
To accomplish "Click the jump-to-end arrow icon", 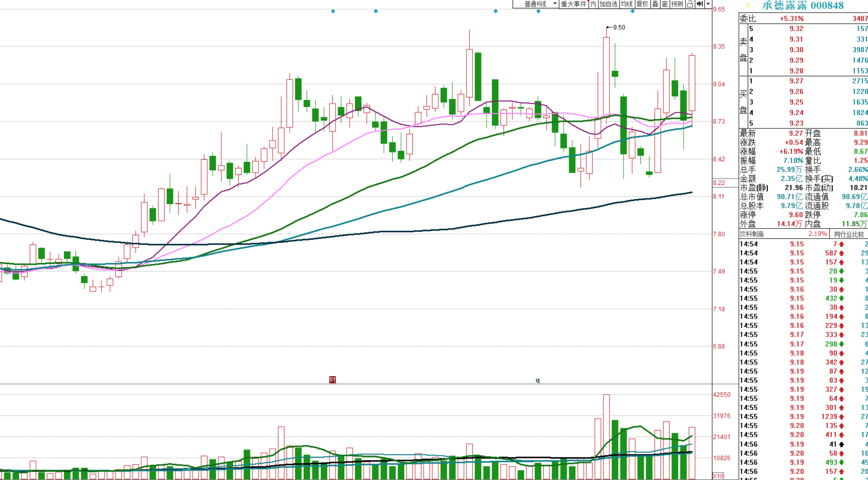I will coord(700,4).
